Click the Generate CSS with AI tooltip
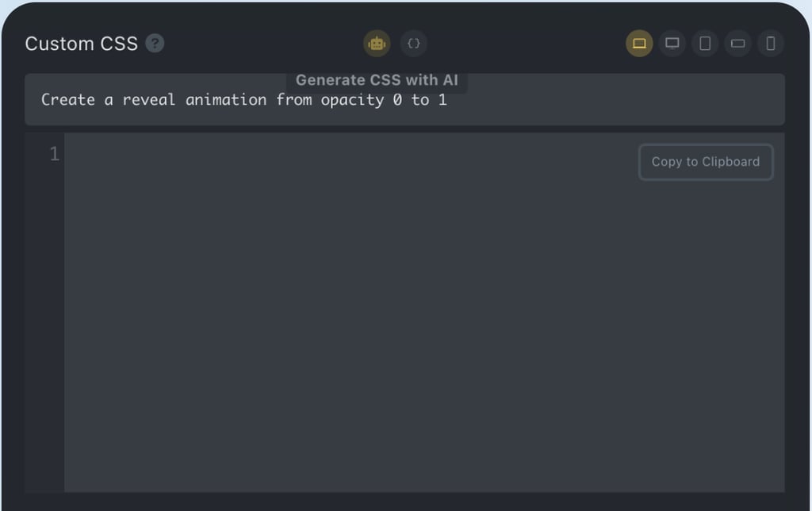The image size is (812, 511). (377, 80)
